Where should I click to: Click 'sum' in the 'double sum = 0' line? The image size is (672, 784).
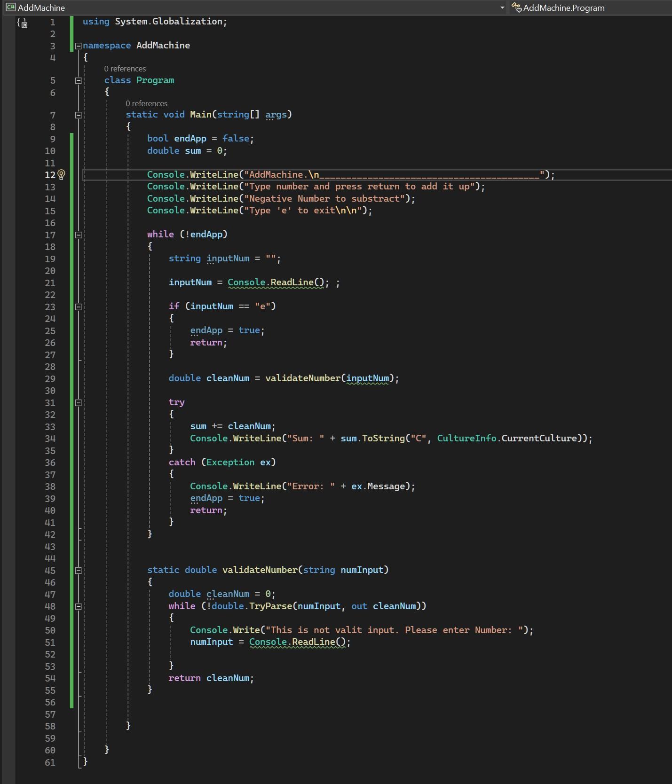193,151
